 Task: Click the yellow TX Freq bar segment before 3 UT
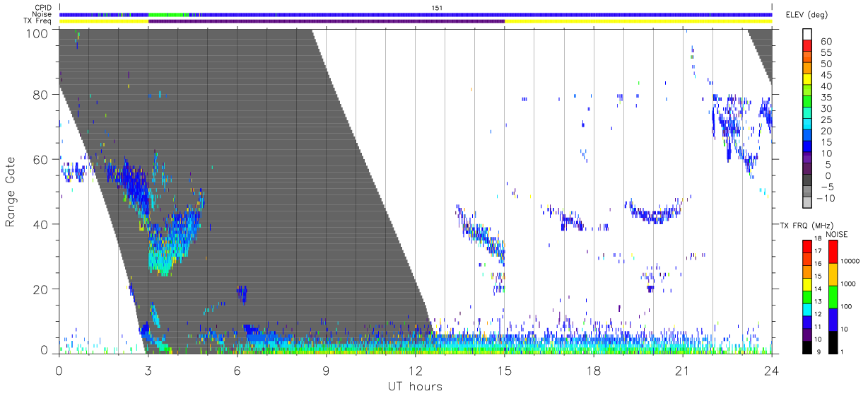(104, 21)
